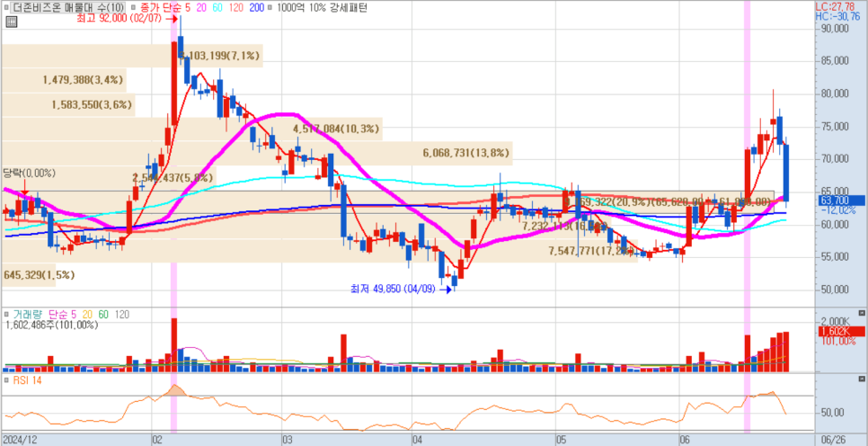
Task: Click the 최고 92,000 (02/07) high marker
Action: tap(124, 17)
